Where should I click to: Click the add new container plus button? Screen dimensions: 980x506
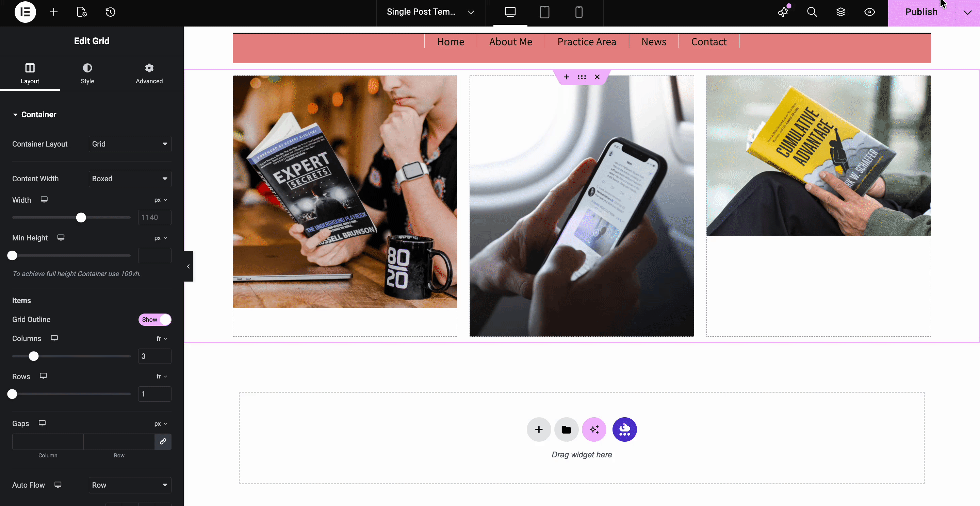click(x=539, y=429)
